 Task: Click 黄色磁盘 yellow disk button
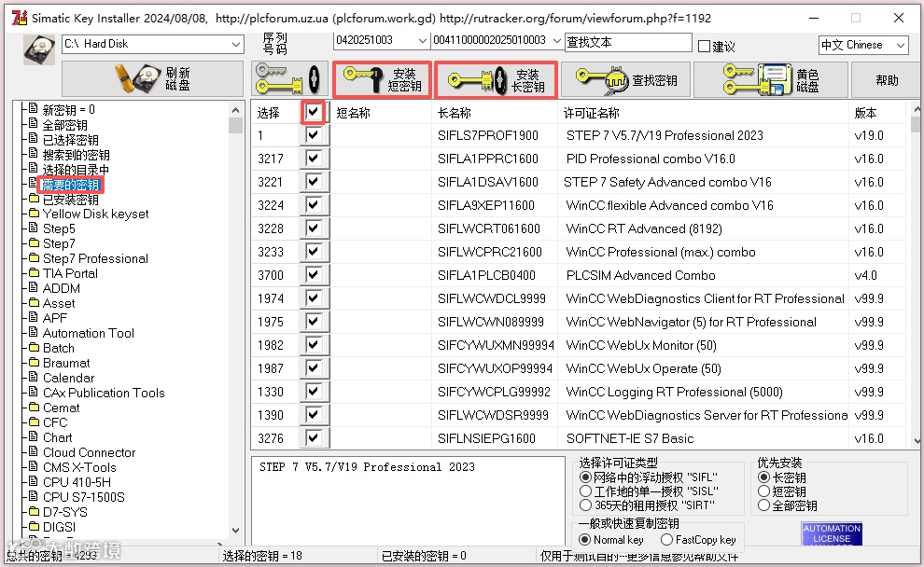(770, 79)
